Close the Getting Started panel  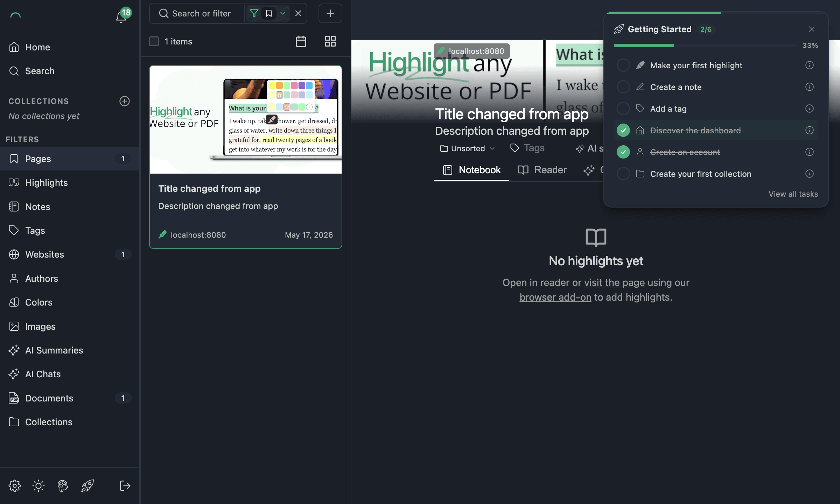tap(812, 29)
